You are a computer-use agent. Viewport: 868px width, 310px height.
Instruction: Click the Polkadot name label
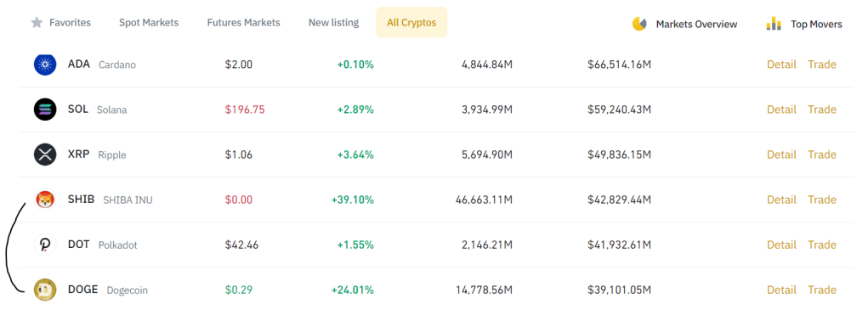click(x=118, y=245)
